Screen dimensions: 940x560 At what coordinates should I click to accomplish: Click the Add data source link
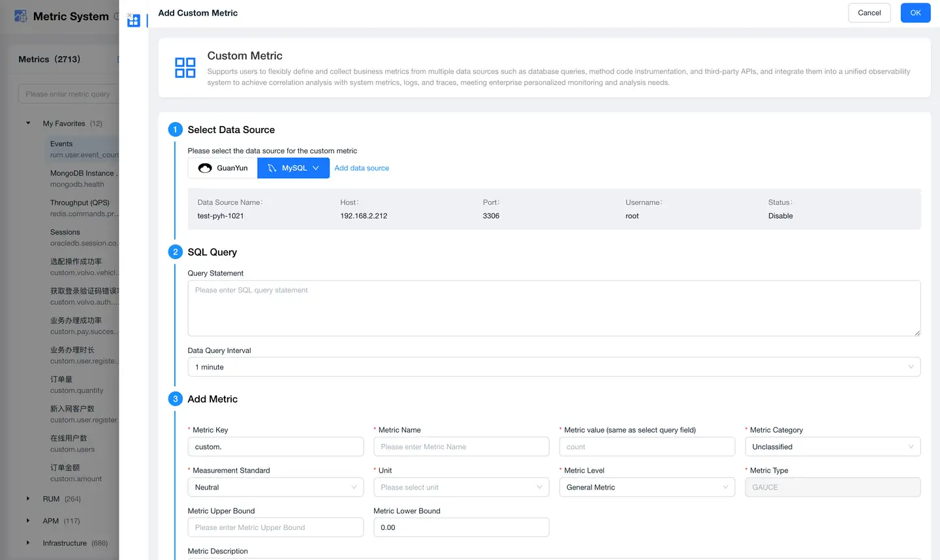point(362,168)
